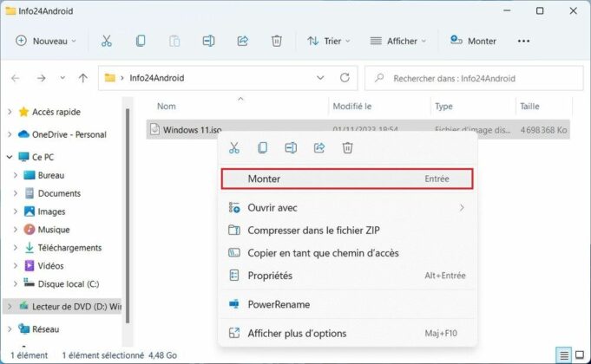The height and width of the screenshot is (364, 591).
Task: Choose Monter in the context menu
Action: 347,179
